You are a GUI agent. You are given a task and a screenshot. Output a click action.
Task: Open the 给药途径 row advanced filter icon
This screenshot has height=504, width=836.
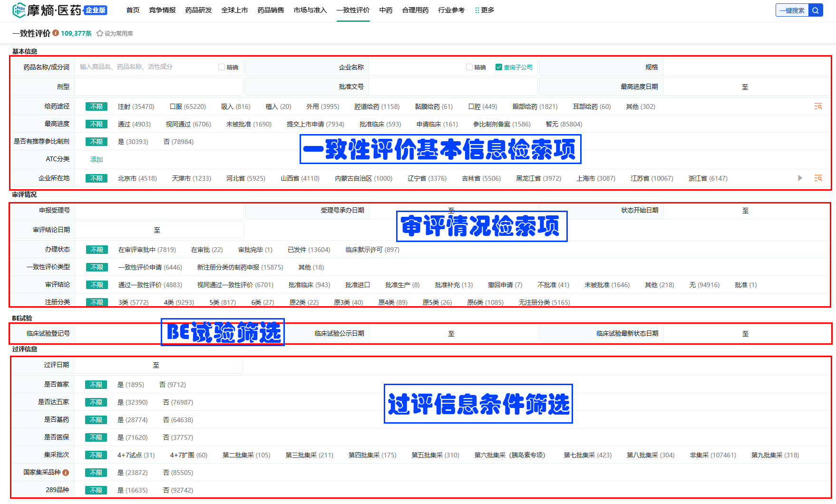coord(818,107)
